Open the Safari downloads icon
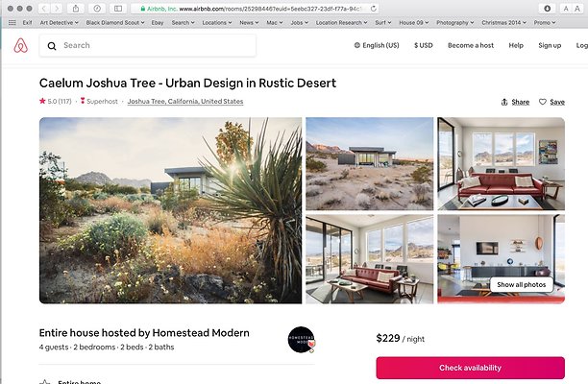588x384 pixels. pos(547,9)
